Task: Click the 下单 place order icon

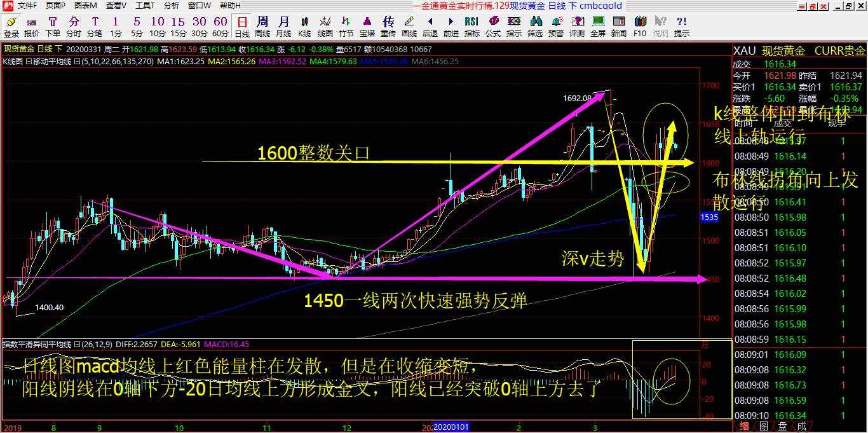Action: (53, 27)
